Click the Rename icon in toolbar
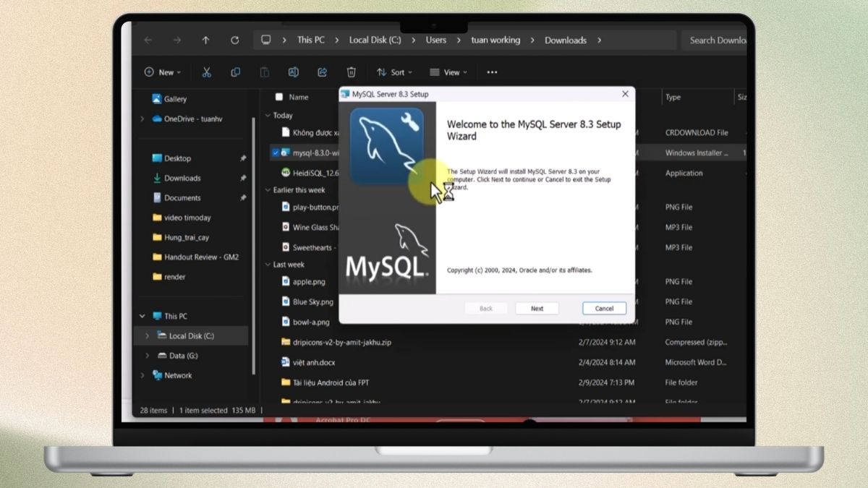 coord(293,72)
